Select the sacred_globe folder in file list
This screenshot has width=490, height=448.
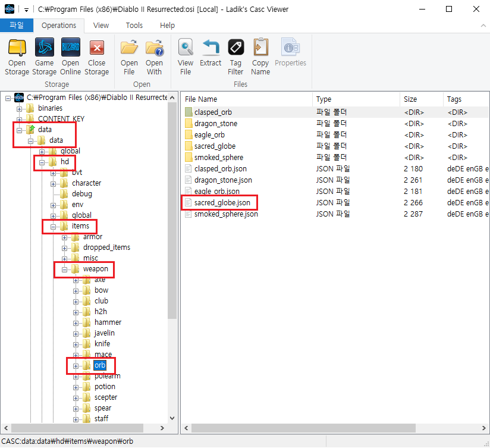pyautogui.click(x=215, y=146)
